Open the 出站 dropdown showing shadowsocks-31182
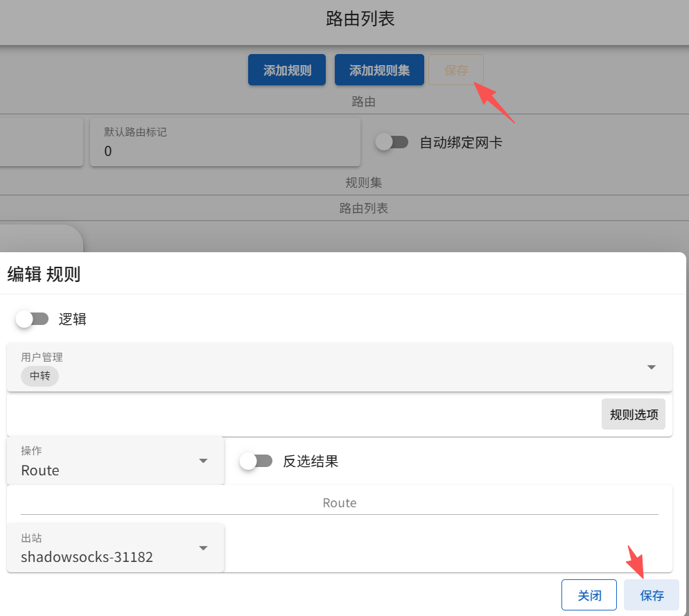 coord(115,547)
